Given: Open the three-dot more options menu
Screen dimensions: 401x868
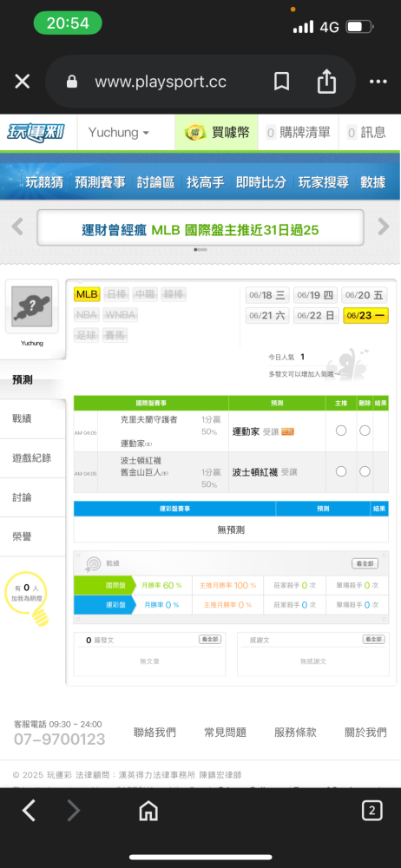Looking at the screenshot, I should 378,82.
